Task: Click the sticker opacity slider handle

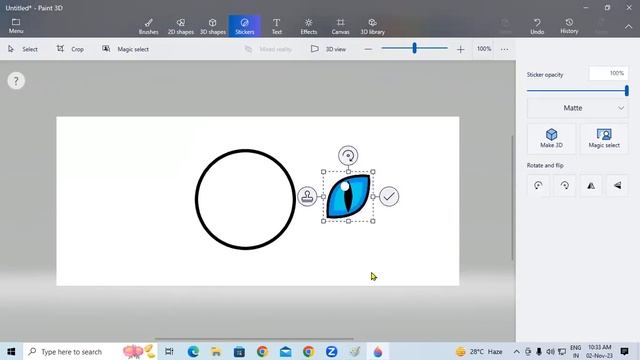Action: (x=627, y=91)
